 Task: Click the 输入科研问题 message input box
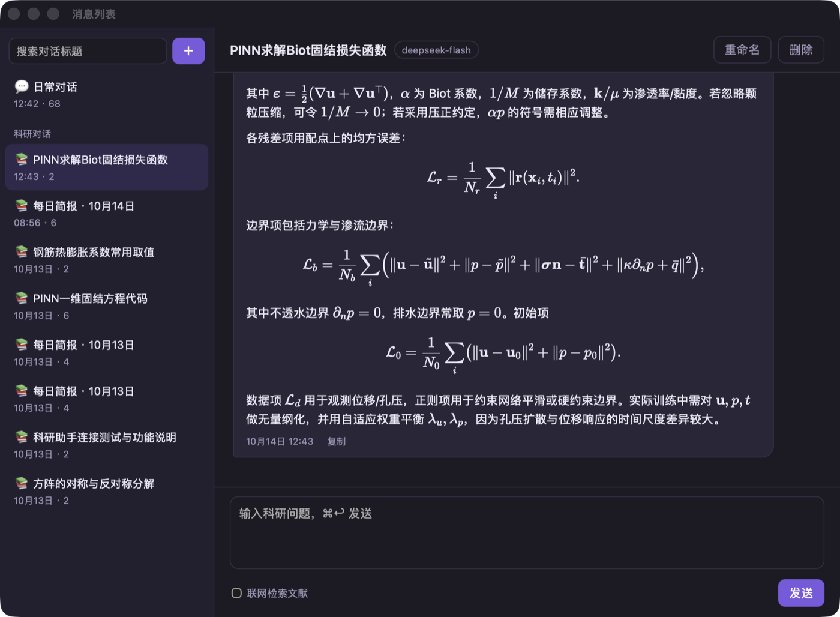click(527, 532)
